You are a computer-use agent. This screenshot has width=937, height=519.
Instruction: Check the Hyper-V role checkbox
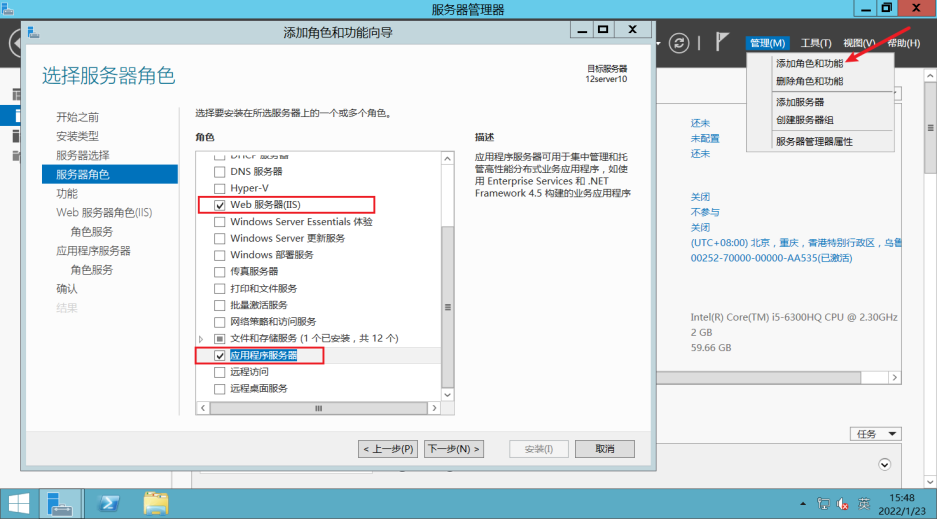tap(219, 189)
